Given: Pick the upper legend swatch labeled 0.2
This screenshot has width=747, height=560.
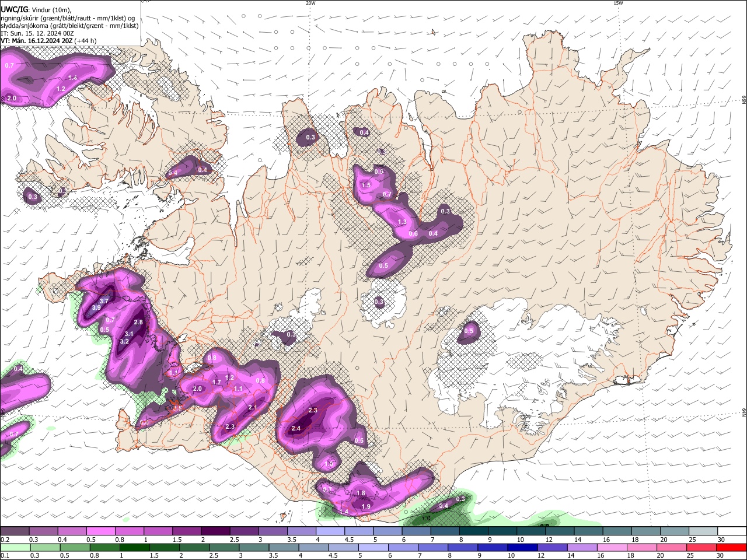Looking at the screenshot, I should [15, 531].
